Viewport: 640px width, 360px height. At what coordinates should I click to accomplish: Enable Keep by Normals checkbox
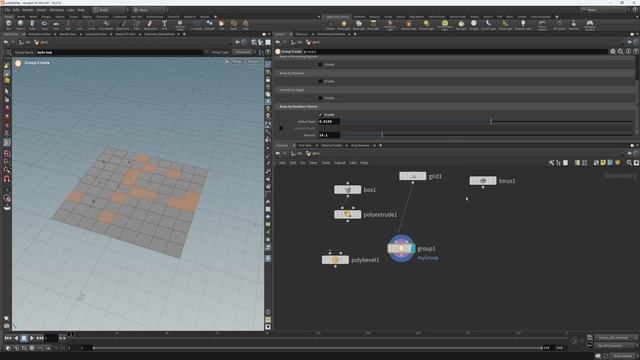coord(320,81)
